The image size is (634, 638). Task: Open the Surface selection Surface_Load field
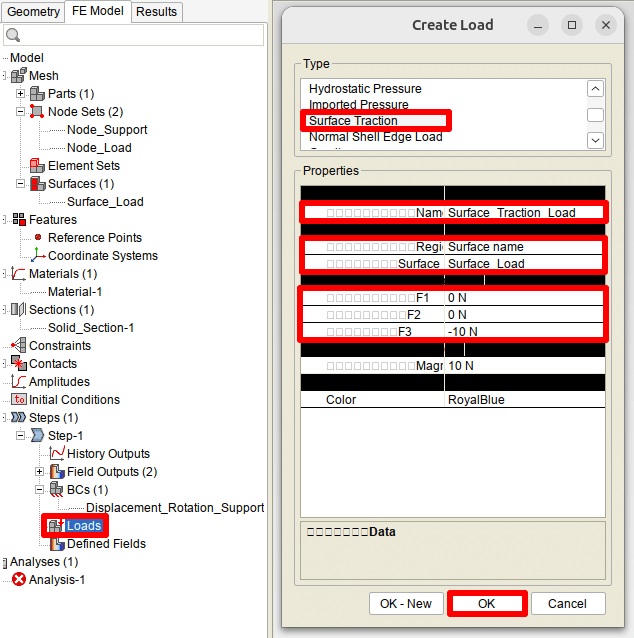[x=525, y=264]
